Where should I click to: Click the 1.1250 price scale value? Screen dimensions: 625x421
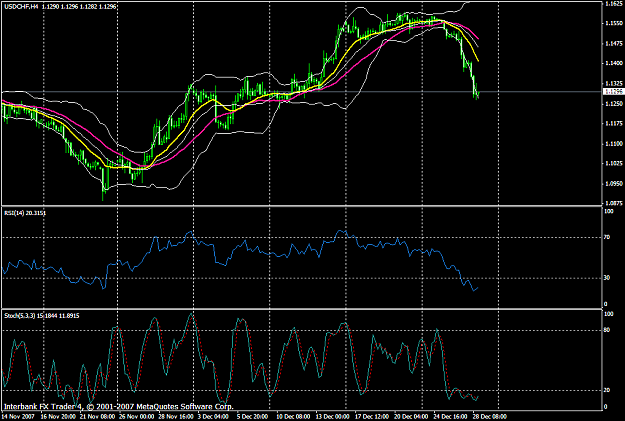(614, 104)
